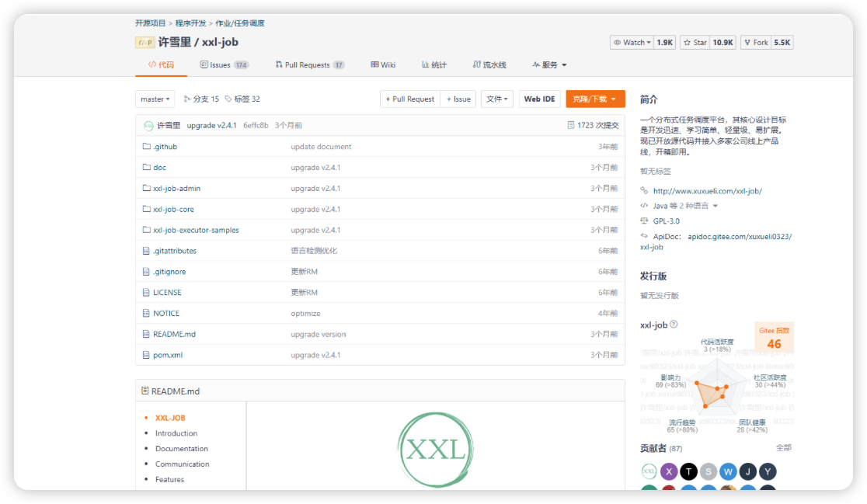Viewport: 867px width, 504px height.
Task: Click the dark J contributor avatar
Action: point(748,471)
